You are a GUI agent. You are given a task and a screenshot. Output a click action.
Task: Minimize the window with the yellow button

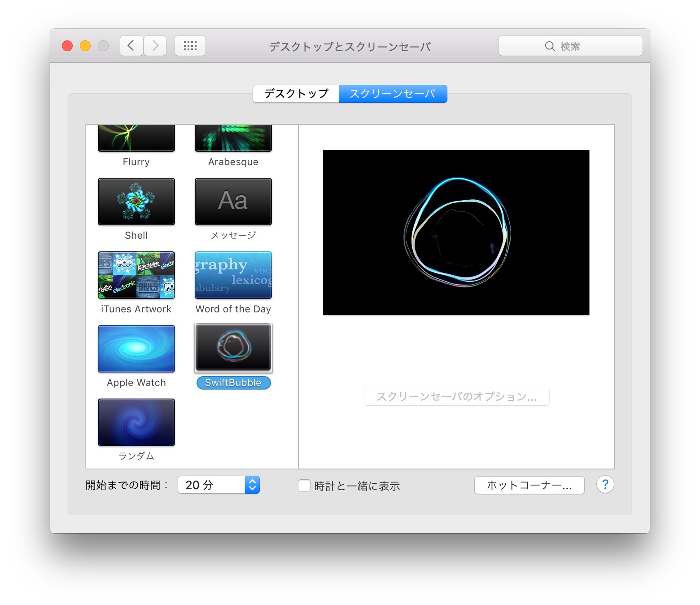click(x=85, y=46)
